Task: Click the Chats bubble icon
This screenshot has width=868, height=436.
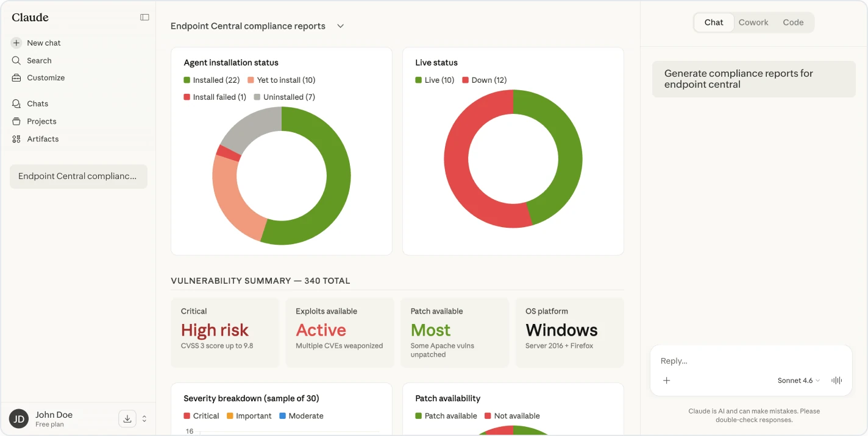Action: tap(16, 104)
